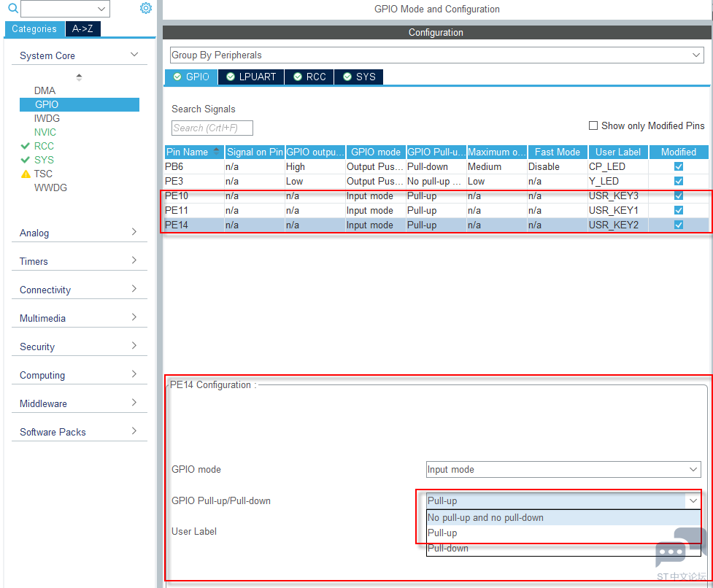The image size is (713, 588).
Task: Click the Y_LED user label cell
Action: [x=618, y=181]
